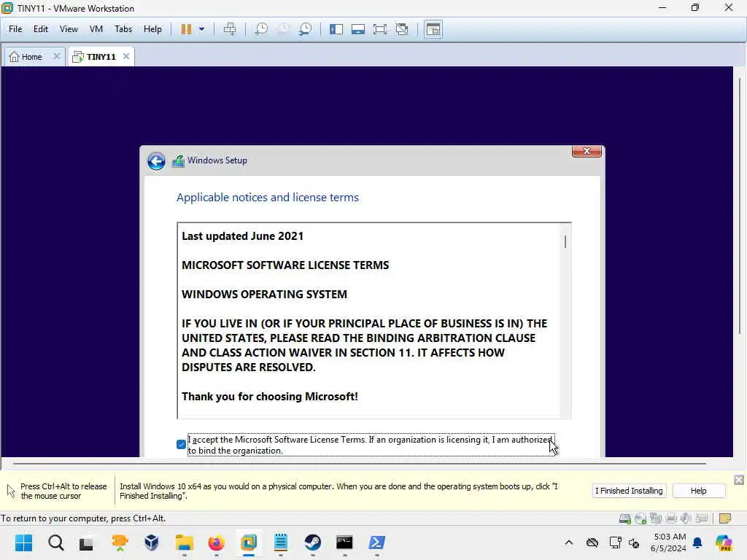Toggle the thumbnail bar toolbar icon

[358, 29]
